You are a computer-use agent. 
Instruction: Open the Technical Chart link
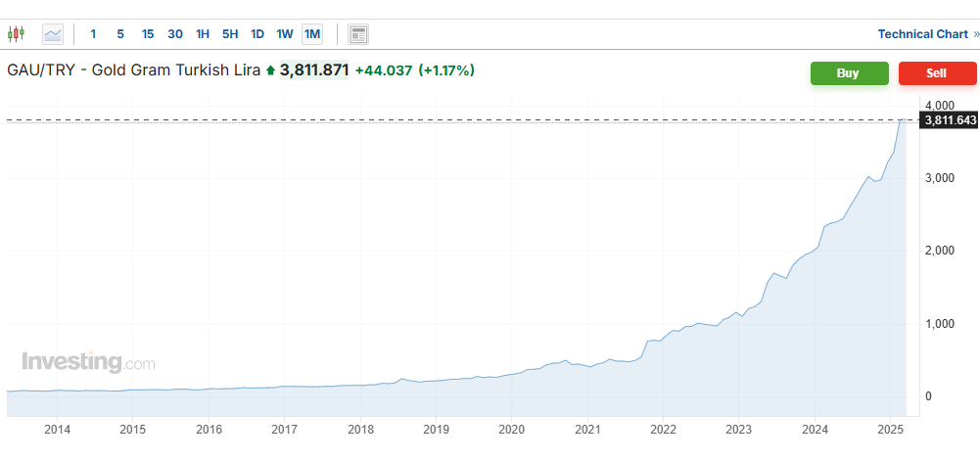point(922,34)
